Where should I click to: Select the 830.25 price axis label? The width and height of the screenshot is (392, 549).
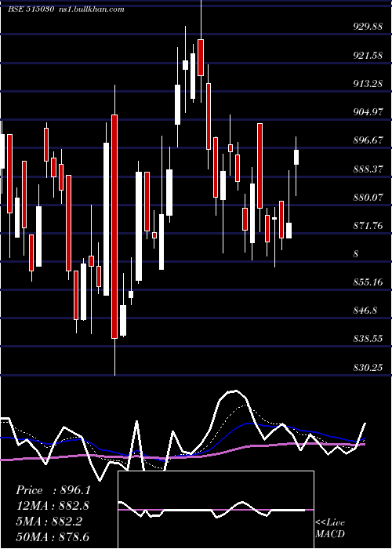(x=368, y=367)
